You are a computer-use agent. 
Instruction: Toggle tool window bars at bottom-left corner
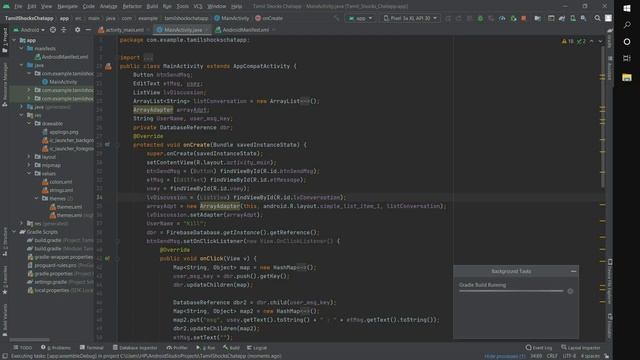coord(4,356)
